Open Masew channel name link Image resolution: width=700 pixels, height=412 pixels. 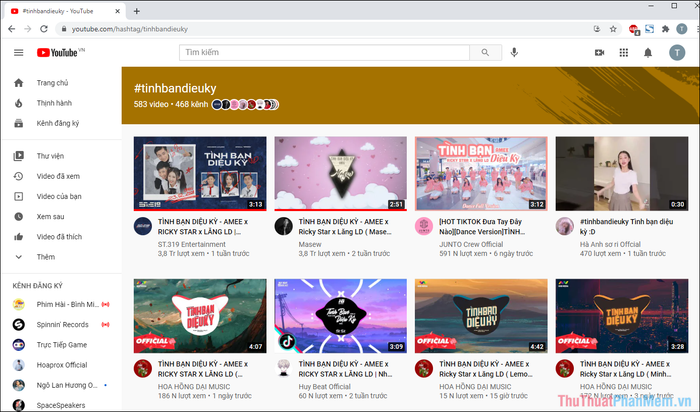click(x=310, y=244)
